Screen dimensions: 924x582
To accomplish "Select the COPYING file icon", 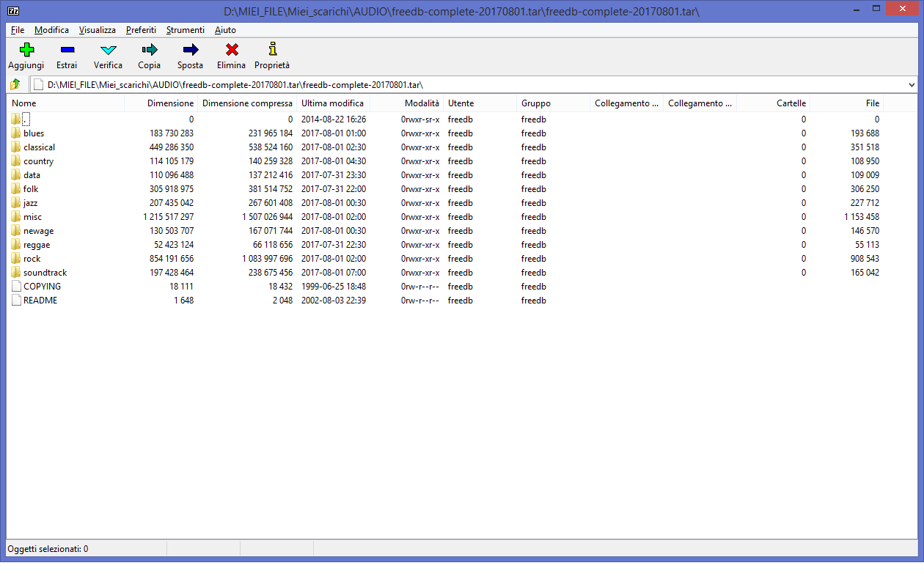I will [x=16, y=287].
